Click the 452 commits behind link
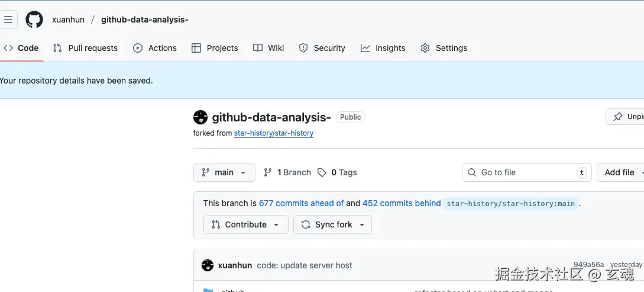 point(402,203)
